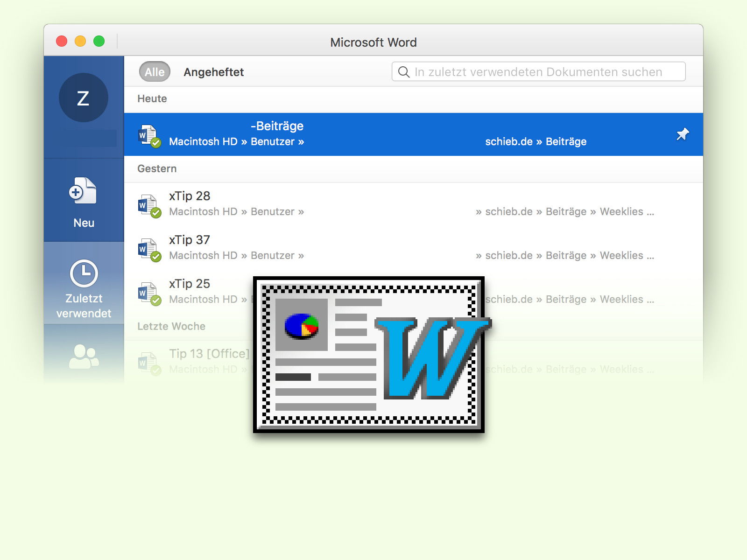Minimize the Microsoft Word window
747x560 pixels.
tap(80, 41)
